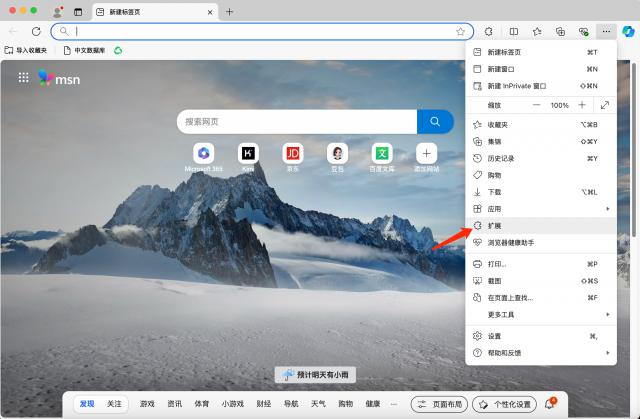This screenshot has height=419, width=640.
Task: Click the Copilot icon in the toolbar
Action: click(628, 31)
